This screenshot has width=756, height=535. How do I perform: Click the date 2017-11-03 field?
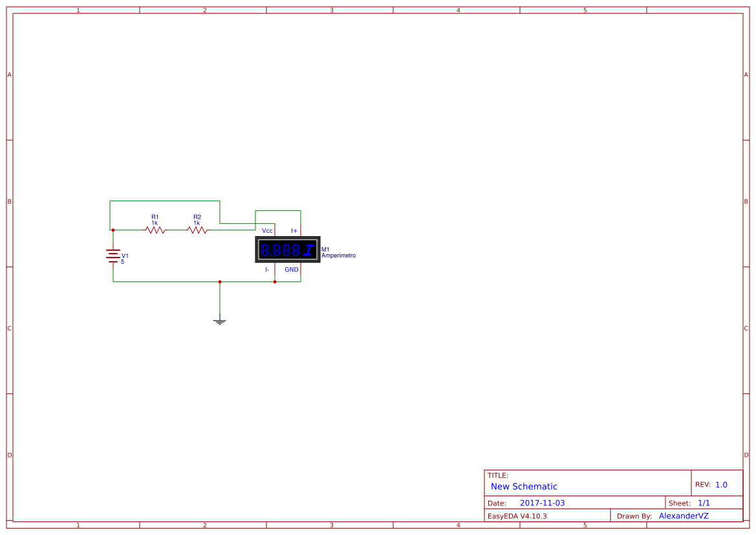(x=543, y=502)
